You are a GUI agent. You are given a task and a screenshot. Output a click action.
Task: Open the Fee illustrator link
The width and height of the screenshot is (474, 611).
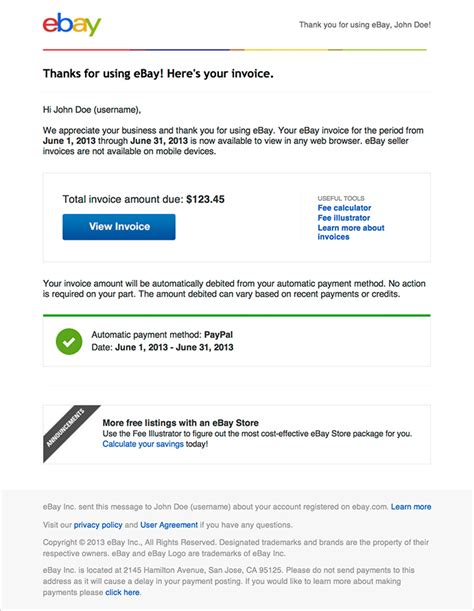(x=343, y=218)
